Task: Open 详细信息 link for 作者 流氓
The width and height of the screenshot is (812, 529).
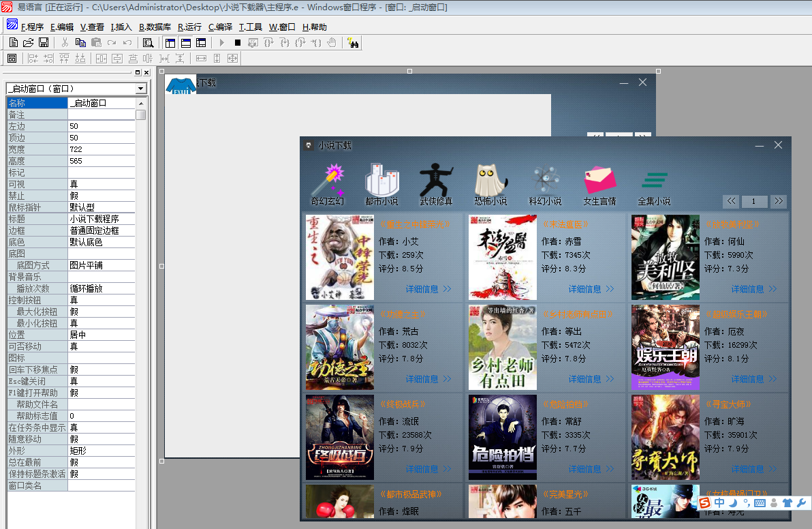Action: coord(428,469)
